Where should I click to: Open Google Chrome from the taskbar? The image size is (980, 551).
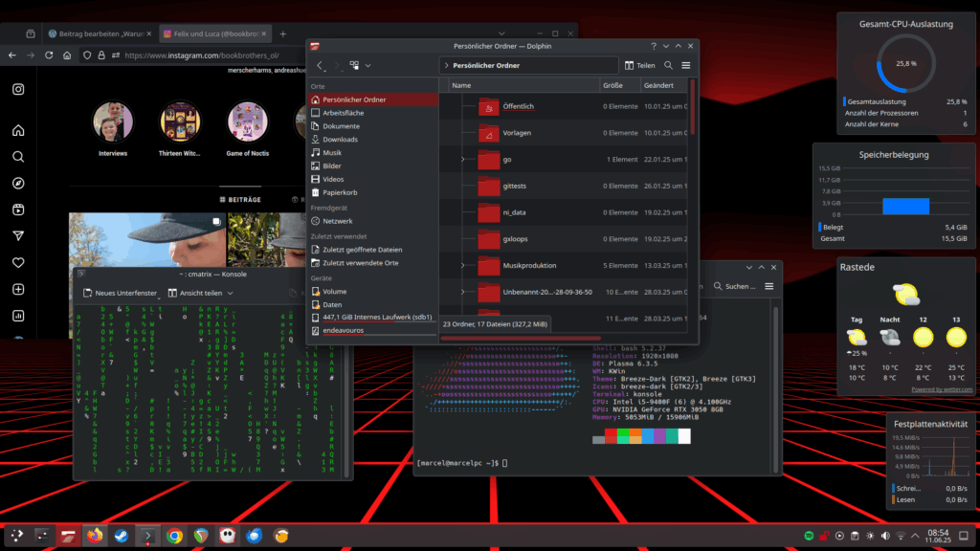pos(174,536)
